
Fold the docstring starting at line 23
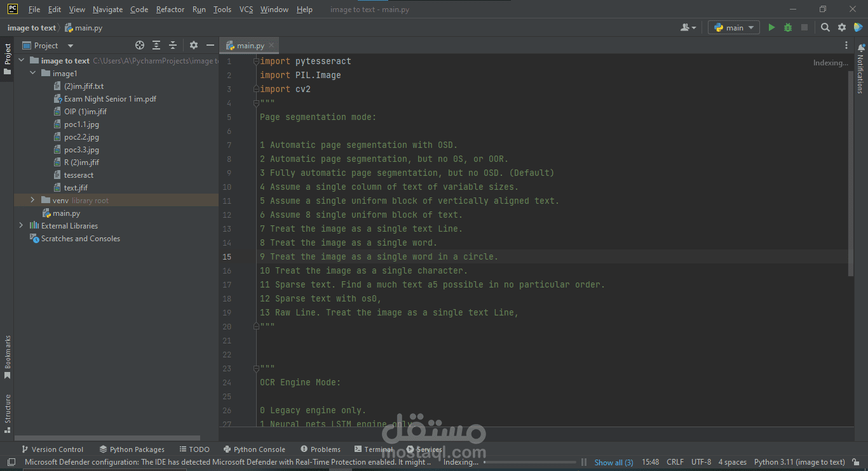click(x=255, y=369)
